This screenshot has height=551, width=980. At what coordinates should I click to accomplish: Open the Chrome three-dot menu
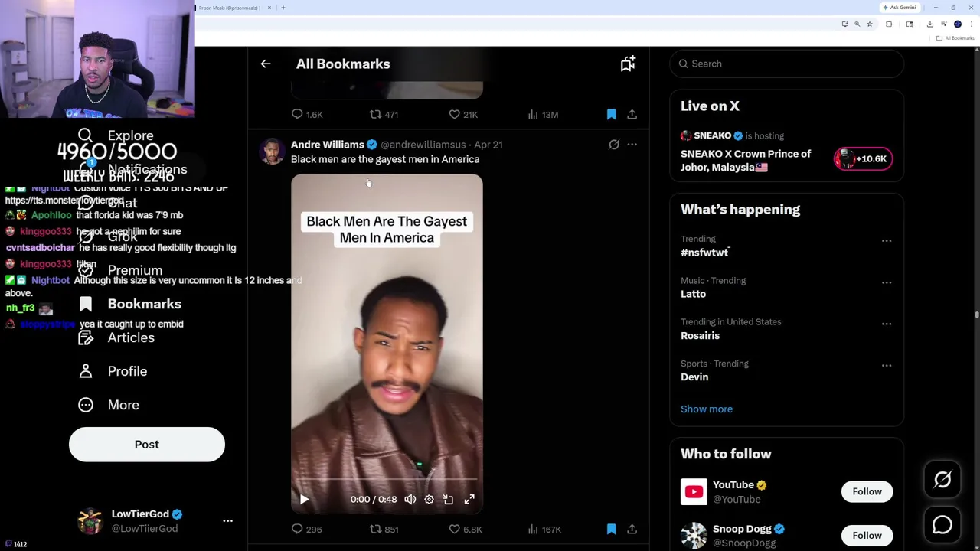971,24
